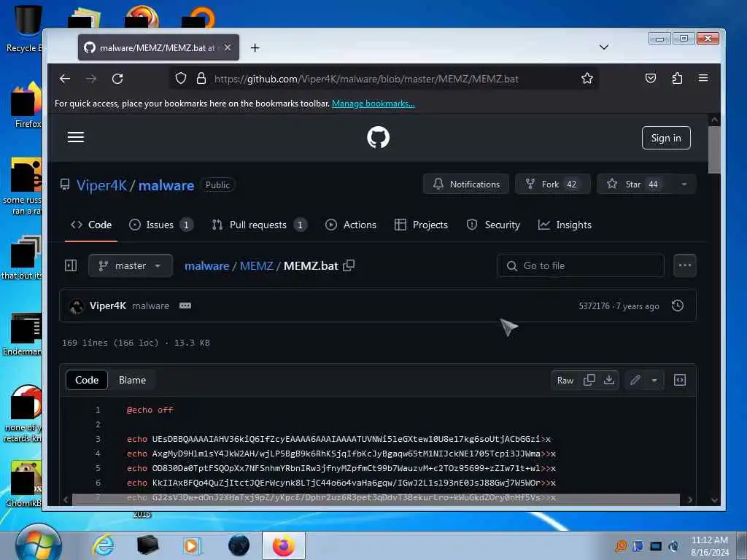
Task: Expand the list all tabs chevron
Action: pyautogui.click(x=603, y=47)
